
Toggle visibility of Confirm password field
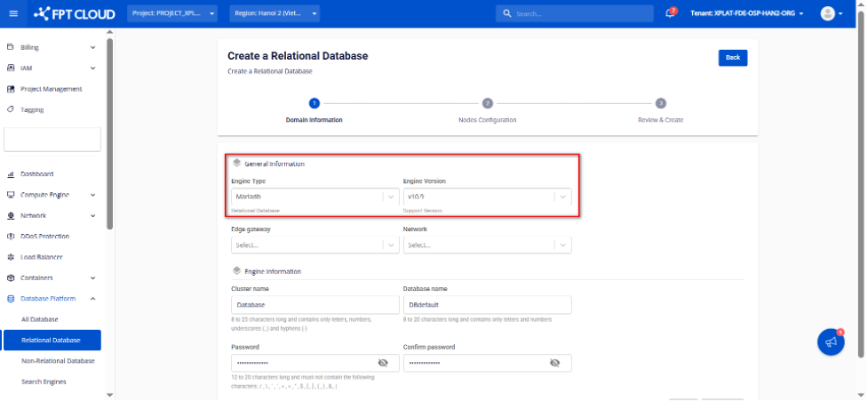[554, 363]
